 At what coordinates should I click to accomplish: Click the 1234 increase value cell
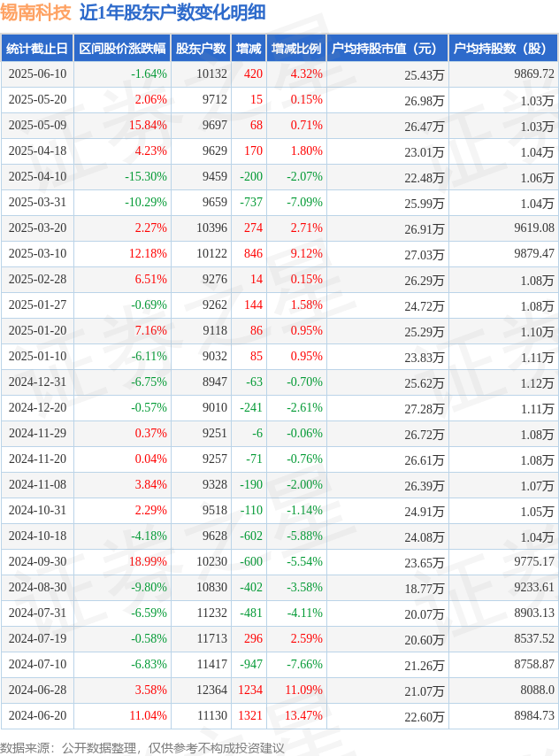(250, 690)
